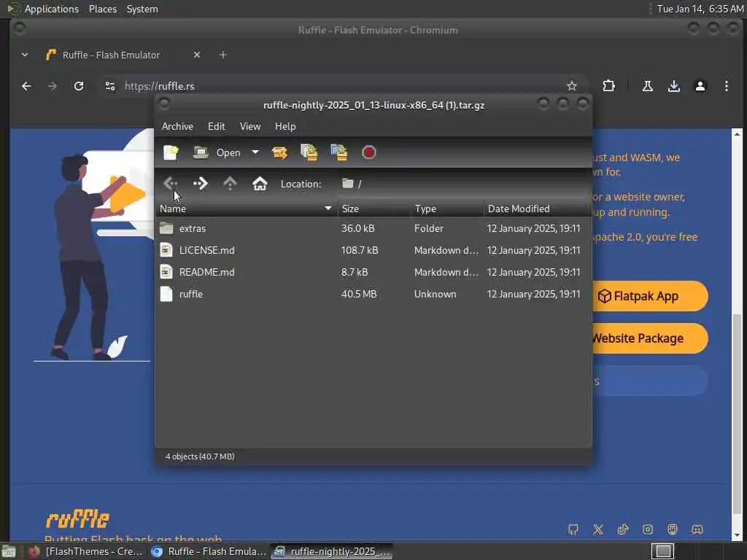Click the Add folder to archive icon
Screen dimensions: 747x560
pos(338,152)
